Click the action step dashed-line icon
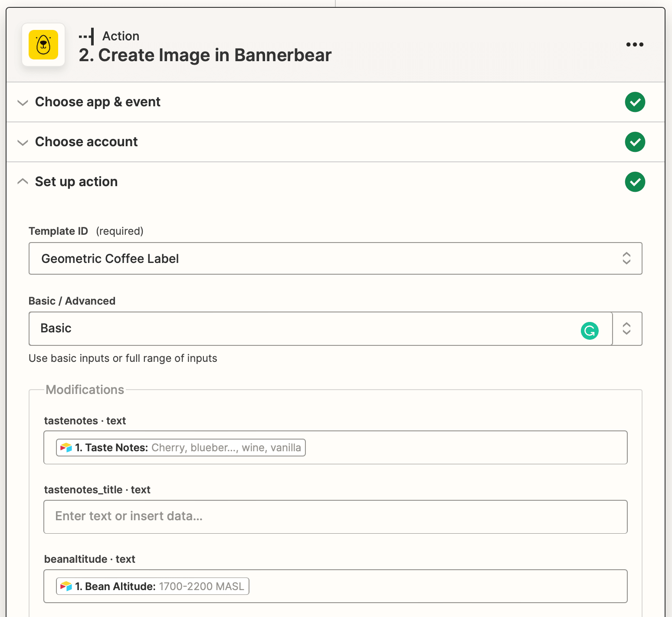This screenshot has height=617, width=672. pyautogui.click(x=87, y=37)
